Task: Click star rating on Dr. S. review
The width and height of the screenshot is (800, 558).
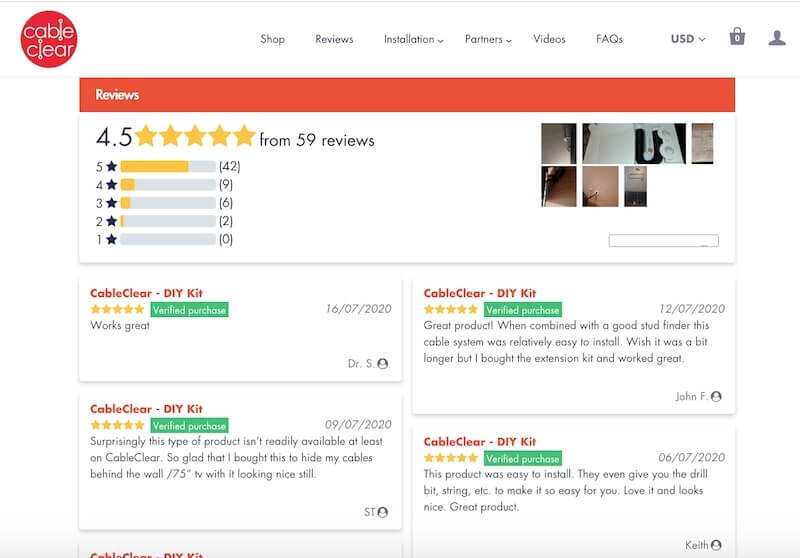Action: pos(117,309)
